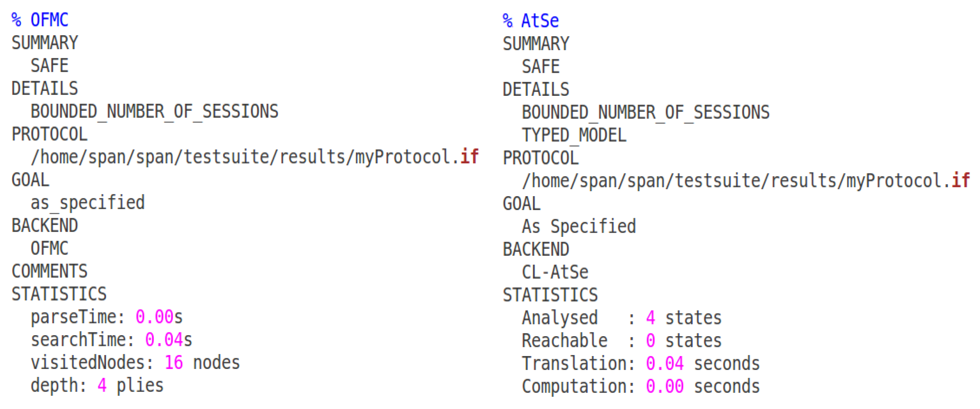Click the '% AtSe' heading text

tap(531, 21)
